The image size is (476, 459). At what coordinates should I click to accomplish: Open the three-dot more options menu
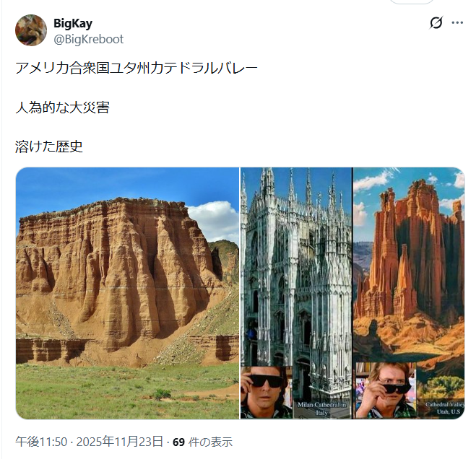click(457, 22)
